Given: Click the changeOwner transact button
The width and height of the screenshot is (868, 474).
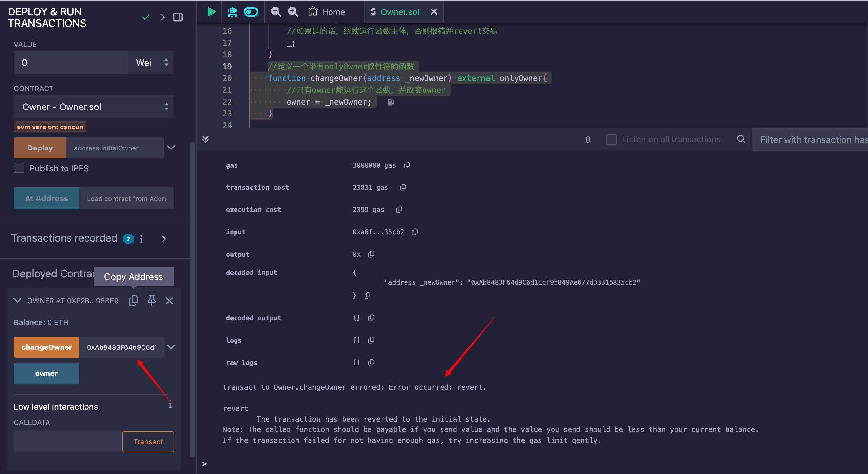Looking at the screenshot, I should coord(47,347).
